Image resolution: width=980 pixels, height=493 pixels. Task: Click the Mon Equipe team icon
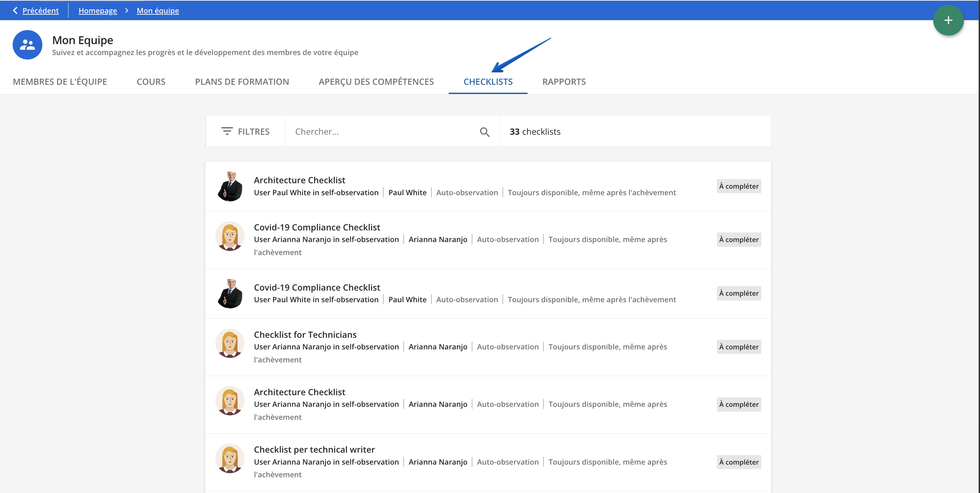pos(27,44)
